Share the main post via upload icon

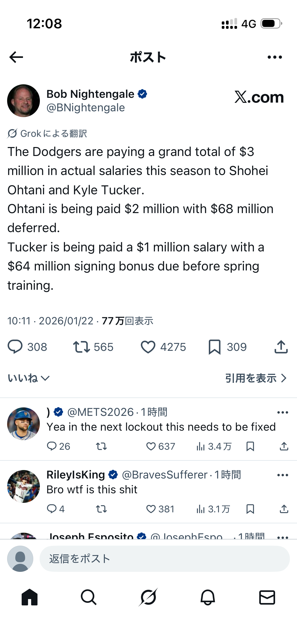pyautogui.click(x=281, y=347)
